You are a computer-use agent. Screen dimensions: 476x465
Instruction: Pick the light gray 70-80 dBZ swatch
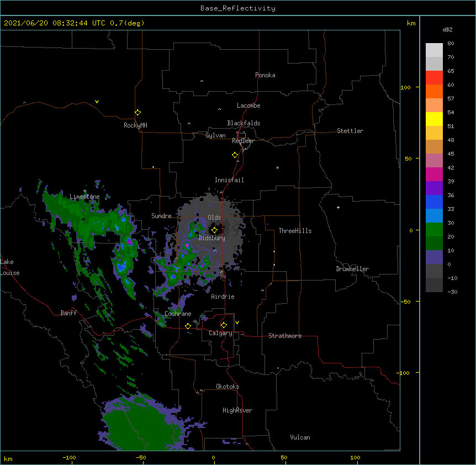[x=434, y=50]
